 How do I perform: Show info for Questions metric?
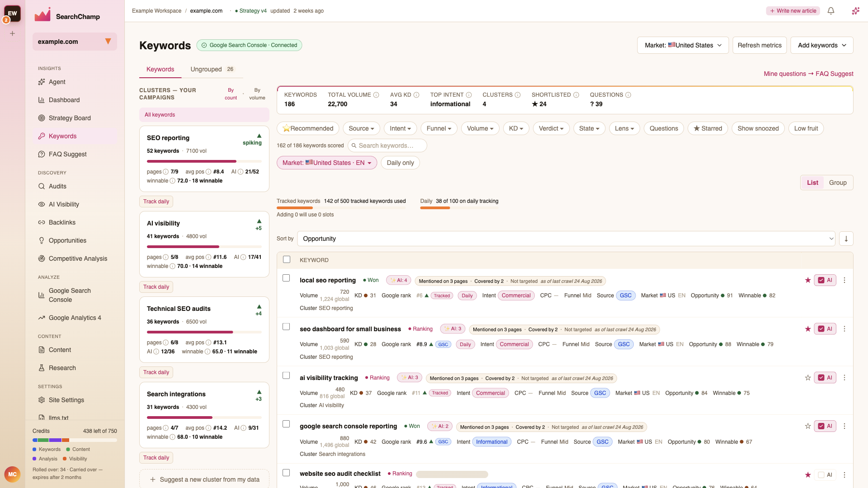click(628, 95)
